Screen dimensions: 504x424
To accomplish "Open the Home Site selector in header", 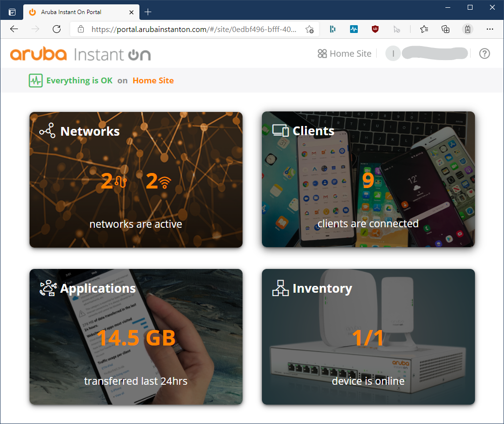I will tap(344, 53).
